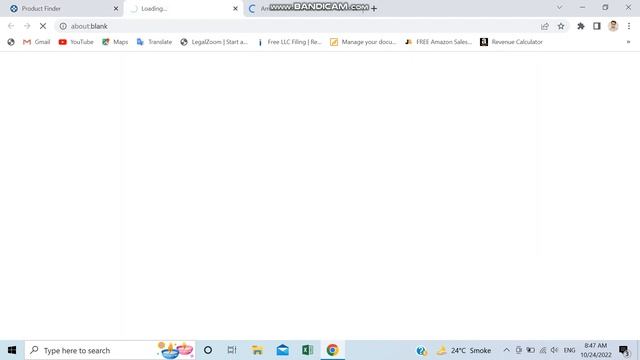Open Task View on the taskbar

232,350
